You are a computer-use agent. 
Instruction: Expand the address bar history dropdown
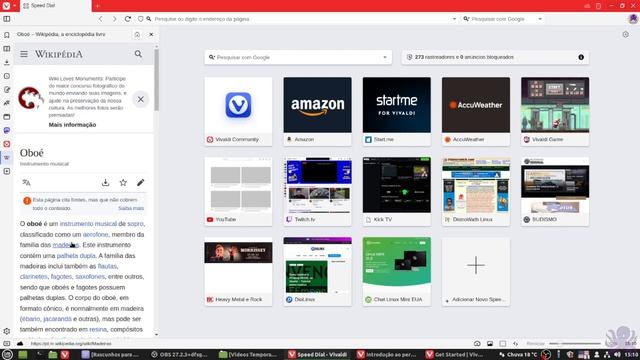pyautogui.click(x=455, y=19)
